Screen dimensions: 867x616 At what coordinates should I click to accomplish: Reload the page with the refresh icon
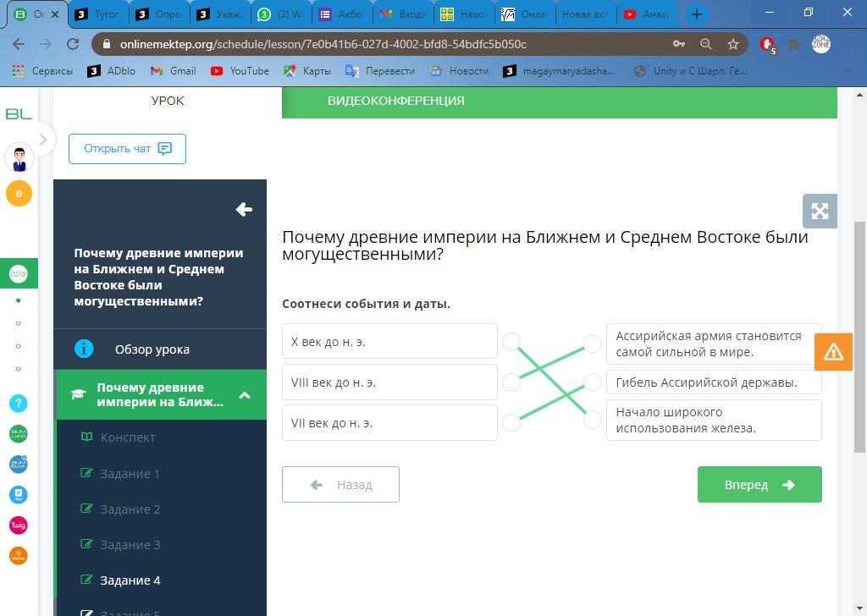pyautogui.click(x=73, y=44)
